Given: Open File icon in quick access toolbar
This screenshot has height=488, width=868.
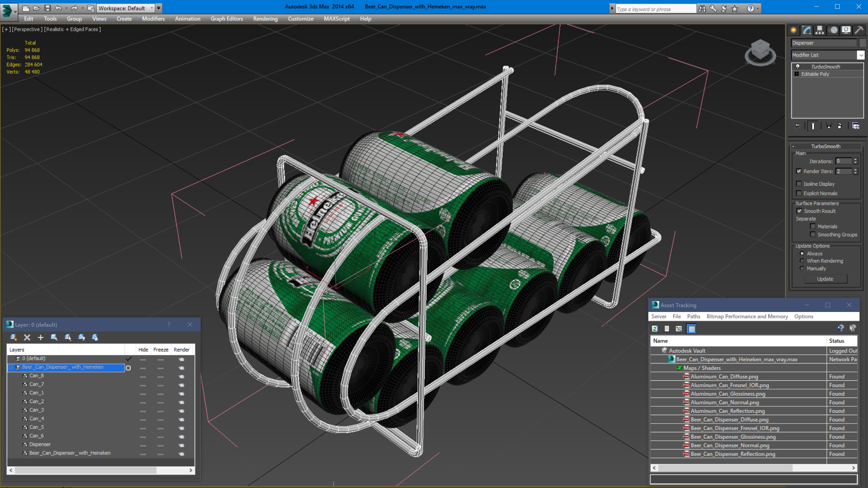Looking at the screenshot, I should tap(36, 8).
